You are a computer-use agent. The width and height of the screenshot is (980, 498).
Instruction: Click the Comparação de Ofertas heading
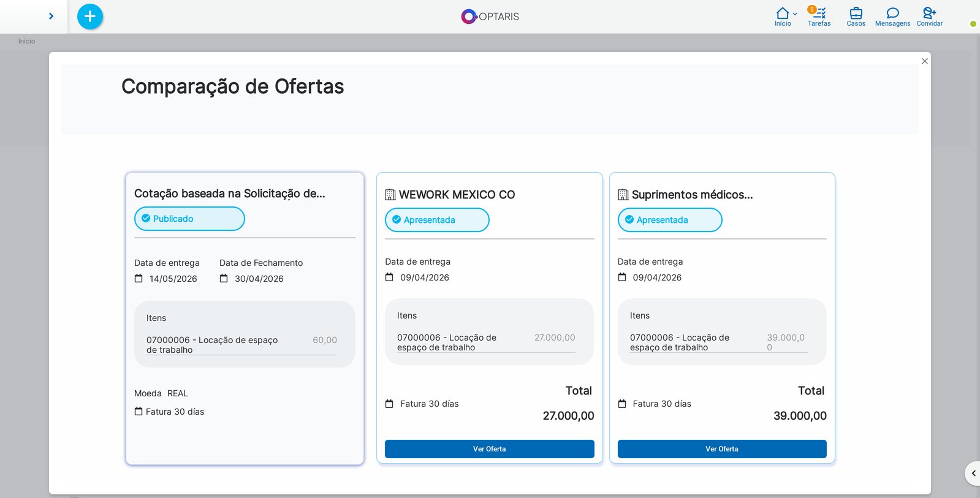[232, 86]
